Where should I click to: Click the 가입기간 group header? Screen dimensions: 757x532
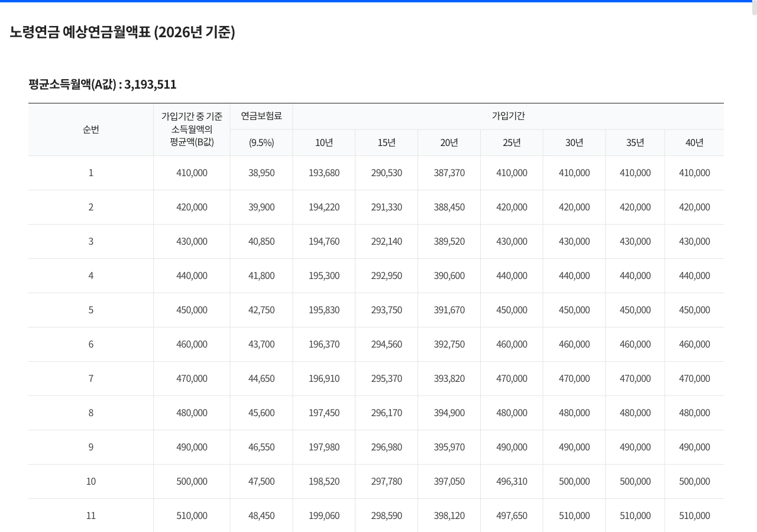coord(509,116)
